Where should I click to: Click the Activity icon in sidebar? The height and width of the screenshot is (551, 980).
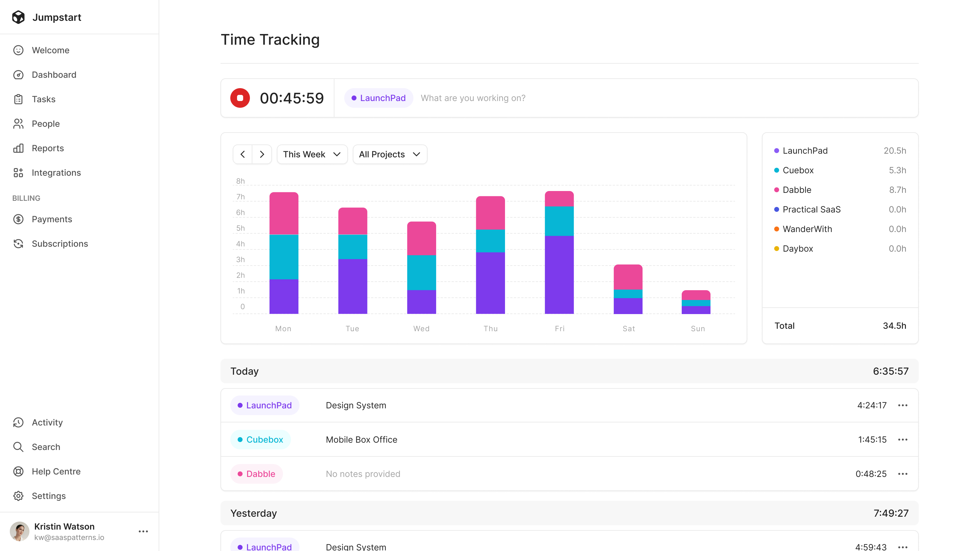pyautogui.click(x=18, y=422)
